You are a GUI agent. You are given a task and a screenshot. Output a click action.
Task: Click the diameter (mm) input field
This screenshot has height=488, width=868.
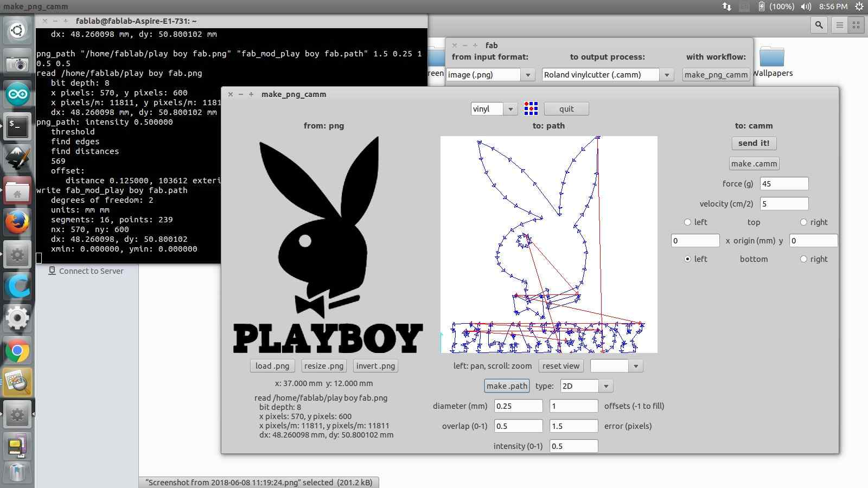point(519,406)
